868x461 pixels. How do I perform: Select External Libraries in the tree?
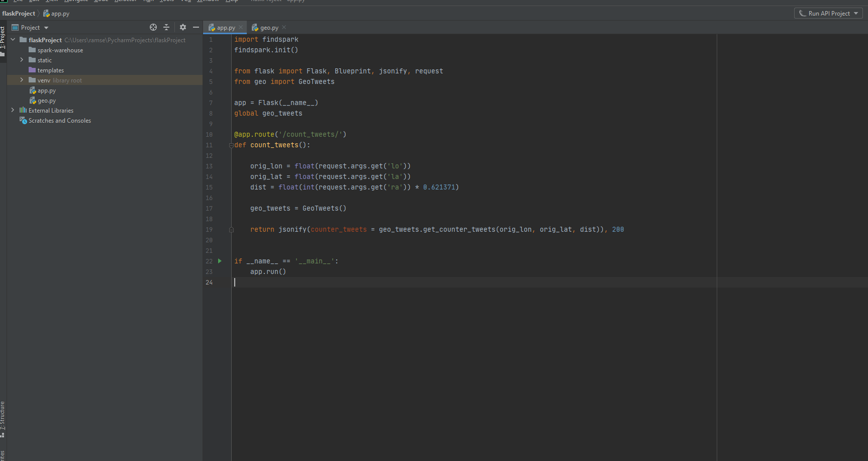[x=105, y=110]
